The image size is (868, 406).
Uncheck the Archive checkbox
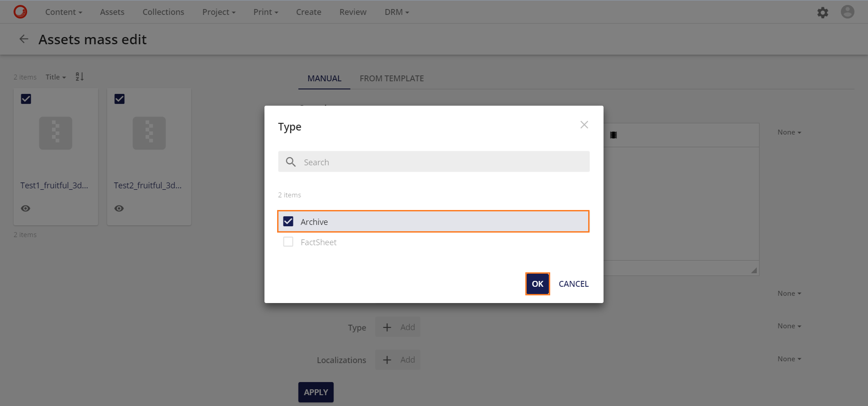click(288, 221)
